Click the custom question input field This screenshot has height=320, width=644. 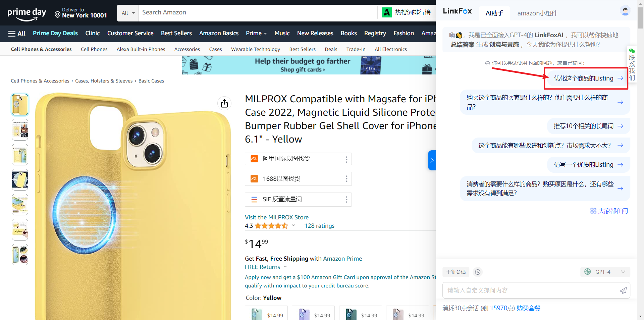(x=530, y=290)
